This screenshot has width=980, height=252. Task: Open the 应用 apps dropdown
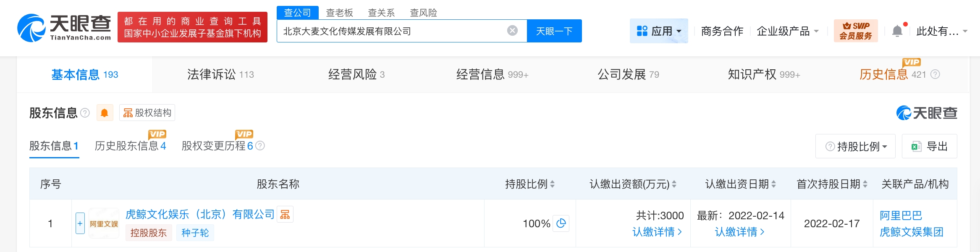[658, 31]
